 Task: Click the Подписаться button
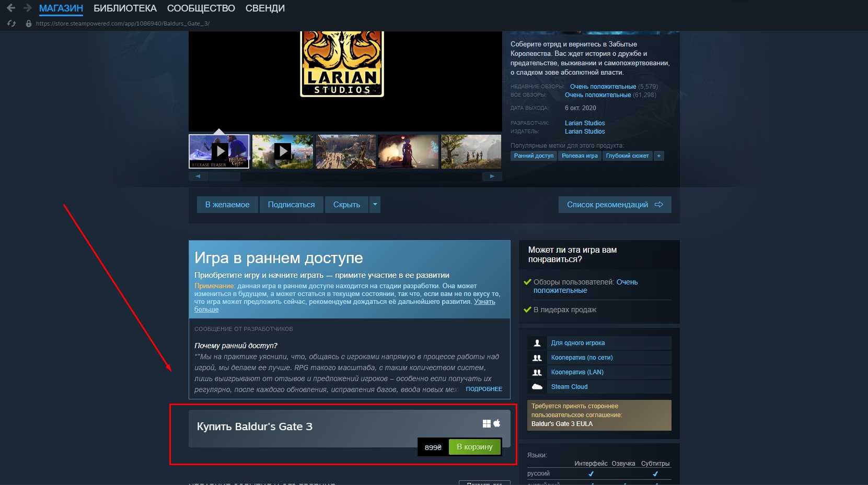tap(291, 205)
